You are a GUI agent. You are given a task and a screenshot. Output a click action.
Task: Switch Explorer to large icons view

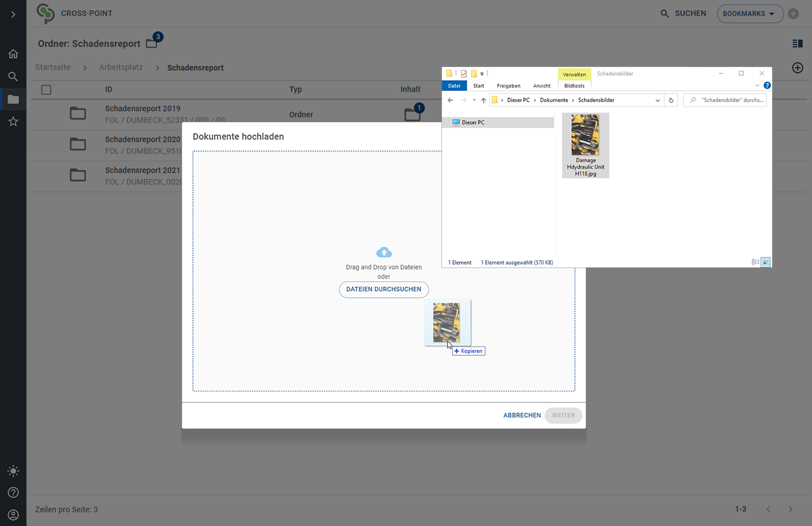[765, 262]
